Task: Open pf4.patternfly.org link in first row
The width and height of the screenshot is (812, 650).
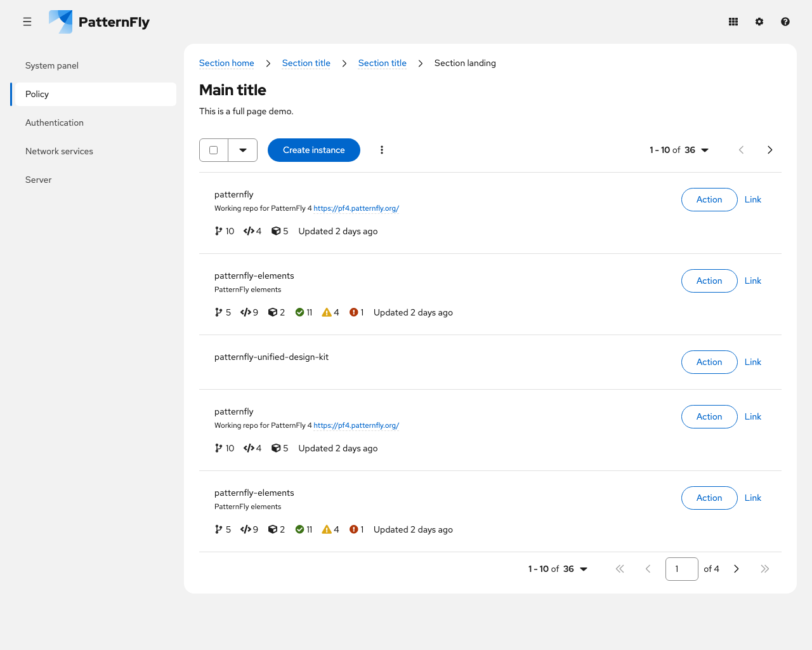Action: pyautogui.click(x=356, y=208)
